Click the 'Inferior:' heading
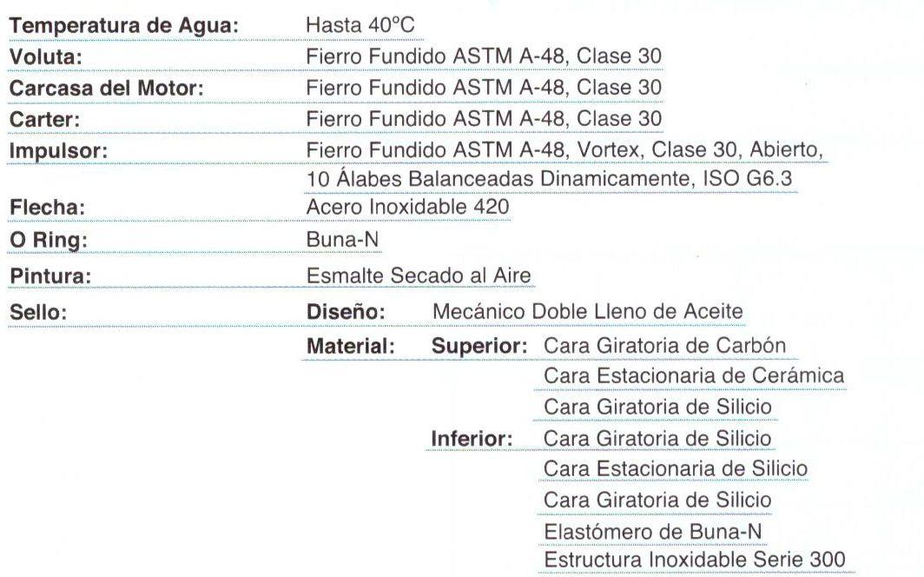The height and width of the screenshot is (577, 924). click(472, 439)
